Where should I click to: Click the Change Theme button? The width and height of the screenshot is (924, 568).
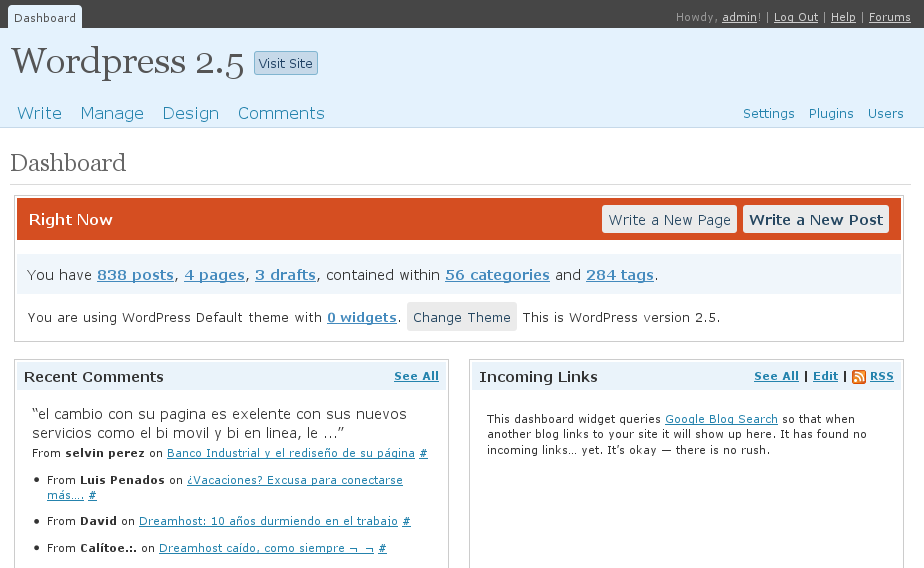tap(462, 317)
